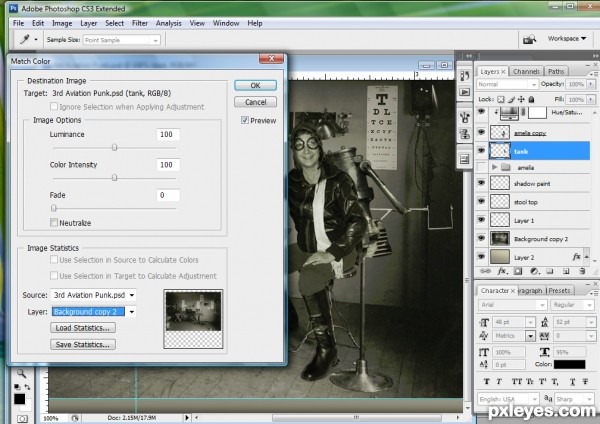The width and height of the screenshot is (600, 424).
Task: Expand the amelia group folder
Action: 494,167
